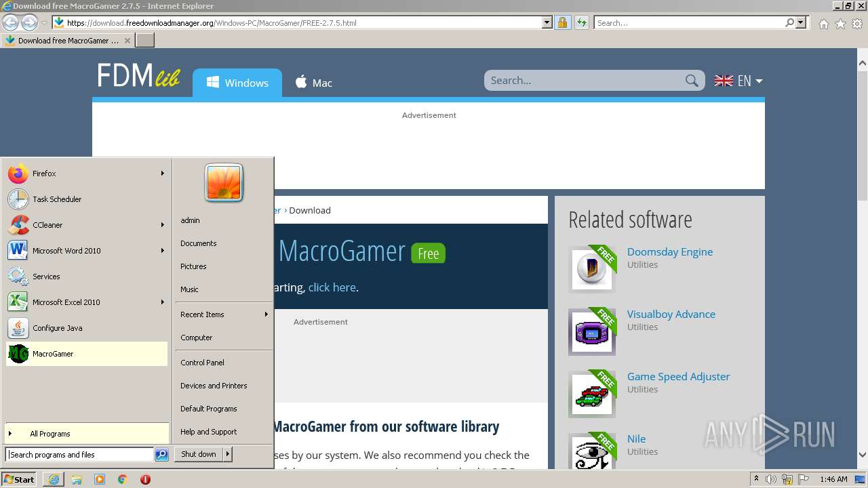868x488 pixels.
Task: Open IE Favorites star icon
Action: coord(840,24)
